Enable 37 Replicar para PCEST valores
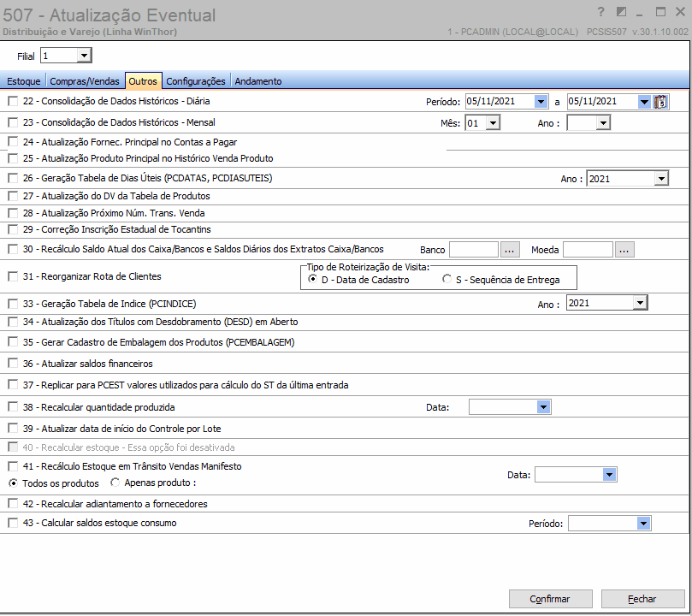Viewport: 692px width, 616px height. (13, 385)
